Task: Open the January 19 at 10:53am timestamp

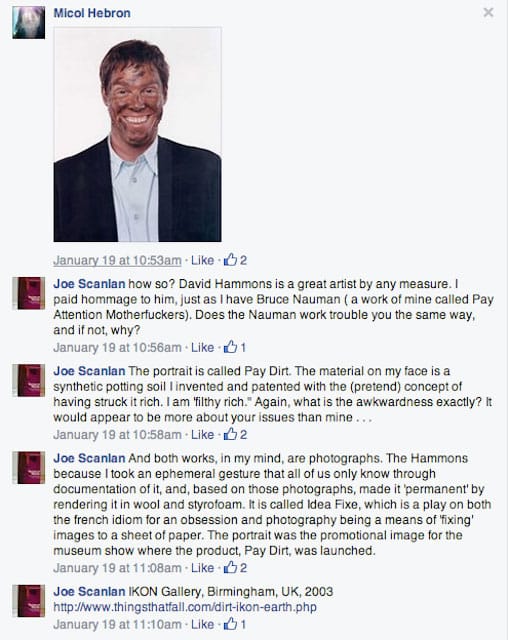Action: [x=117, y=260]
